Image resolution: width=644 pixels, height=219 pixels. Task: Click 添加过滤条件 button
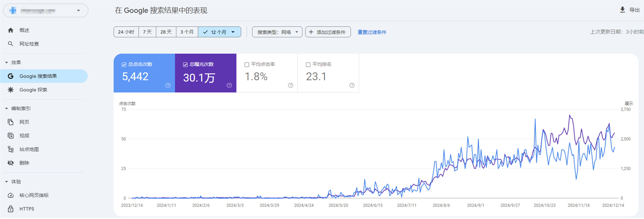click(x=328, y=32)
